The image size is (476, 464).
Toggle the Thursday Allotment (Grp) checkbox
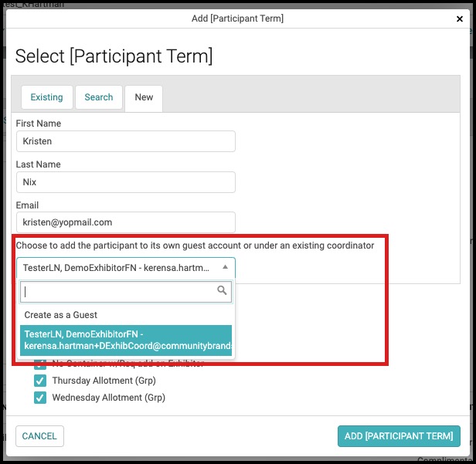click(x=40, y=381)
